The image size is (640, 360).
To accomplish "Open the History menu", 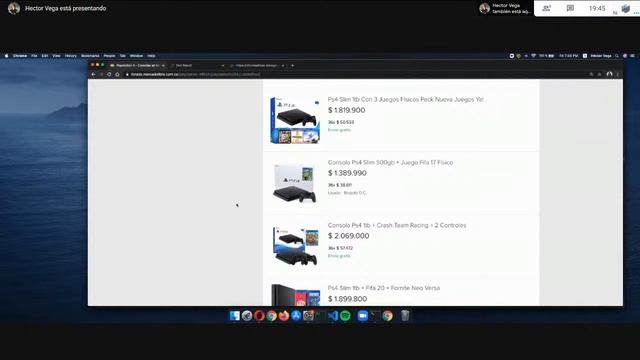I will point(71,56).
